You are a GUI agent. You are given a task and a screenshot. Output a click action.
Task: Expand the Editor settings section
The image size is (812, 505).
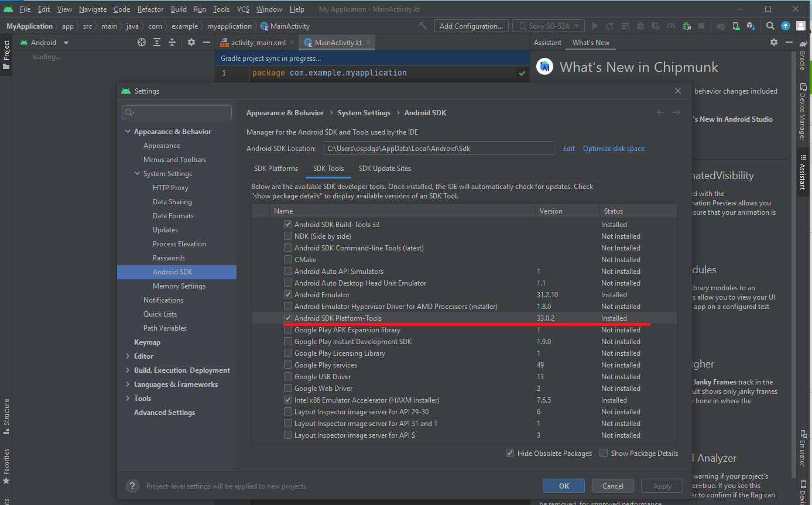[x=128, y=356]
